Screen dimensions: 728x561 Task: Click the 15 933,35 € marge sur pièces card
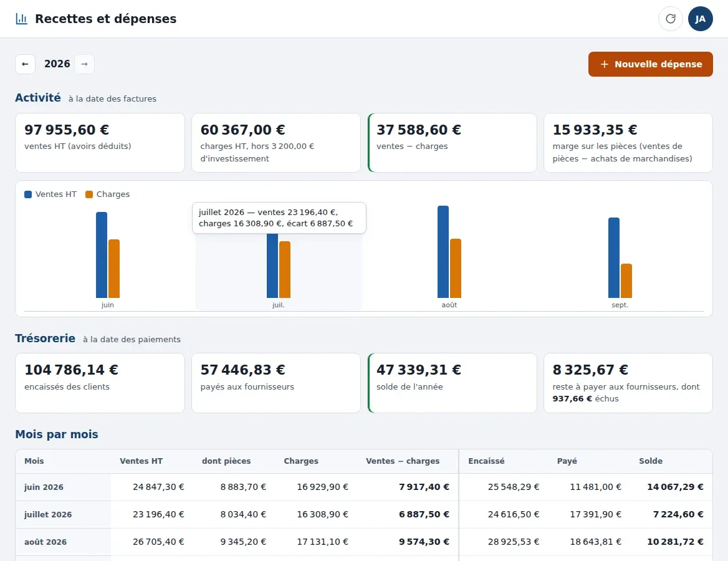[x=628, y=143]
